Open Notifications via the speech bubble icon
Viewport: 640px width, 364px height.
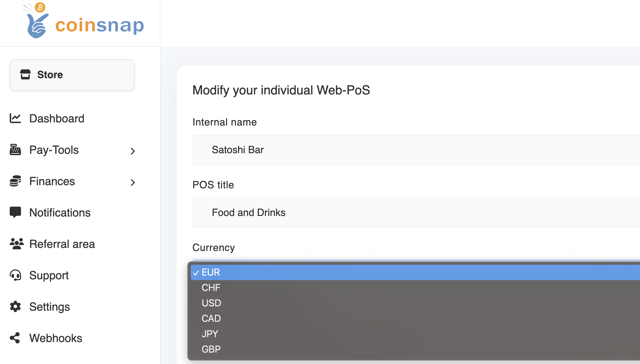pos(15,213)
